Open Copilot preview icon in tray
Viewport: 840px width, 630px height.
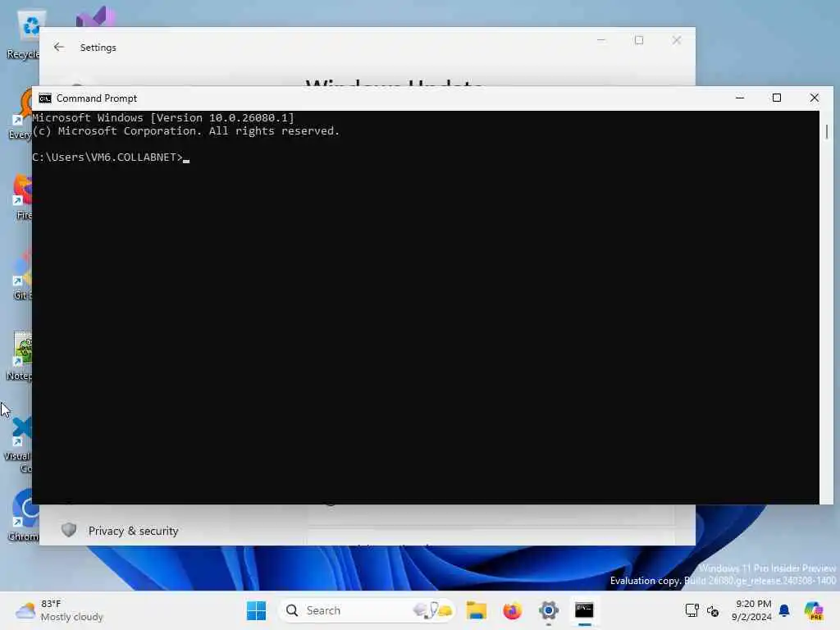tap(814, 610)
